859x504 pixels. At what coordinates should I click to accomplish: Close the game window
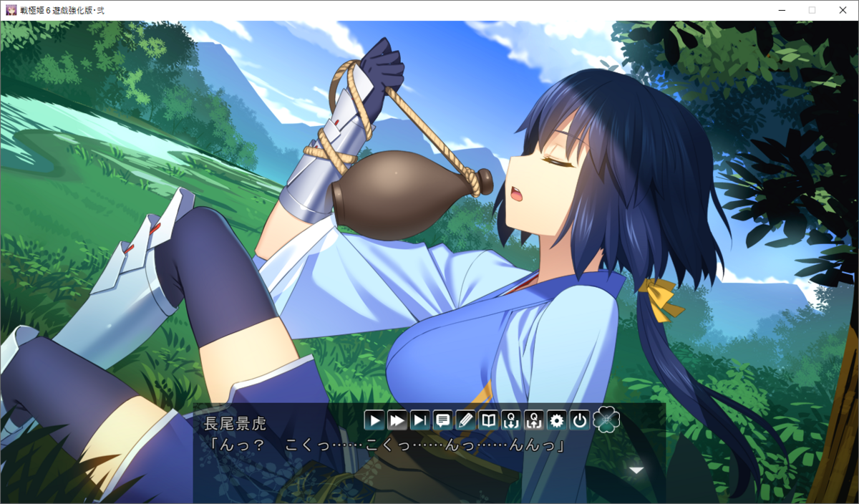tap(842, 10)
